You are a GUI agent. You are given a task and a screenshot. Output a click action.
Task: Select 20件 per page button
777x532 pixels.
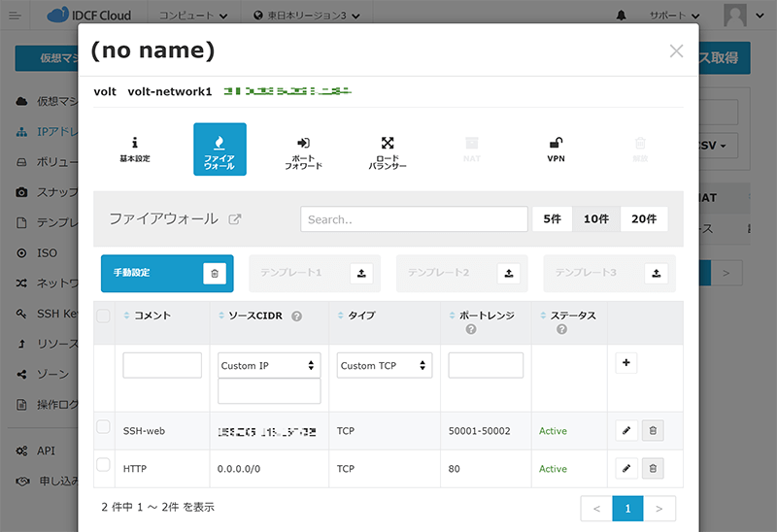[x=644, y=219]
